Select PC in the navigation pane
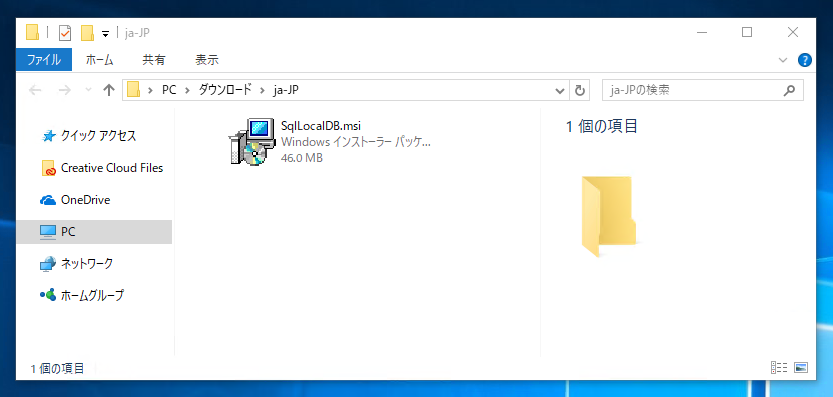The image size is (833, 397). [x=94, y=232]
